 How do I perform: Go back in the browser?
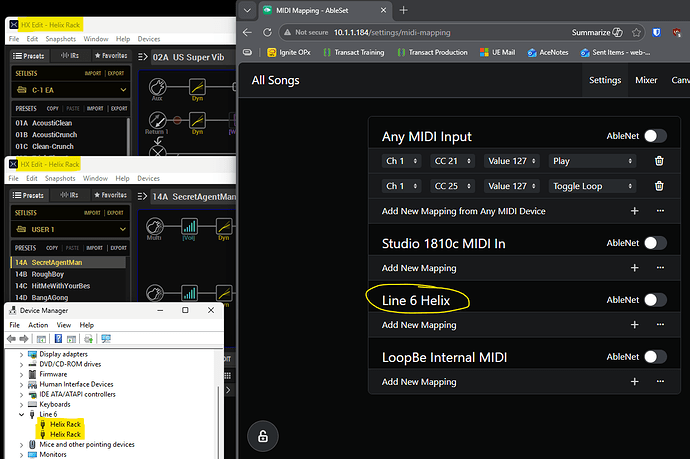click(247, 33)
